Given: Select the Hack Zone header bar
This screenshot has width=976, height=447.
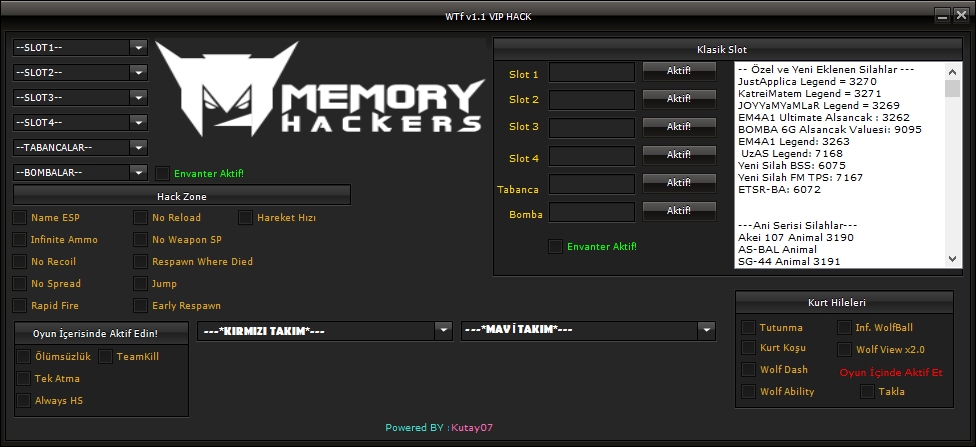Looking at the screenshot, I should (182, 197).
